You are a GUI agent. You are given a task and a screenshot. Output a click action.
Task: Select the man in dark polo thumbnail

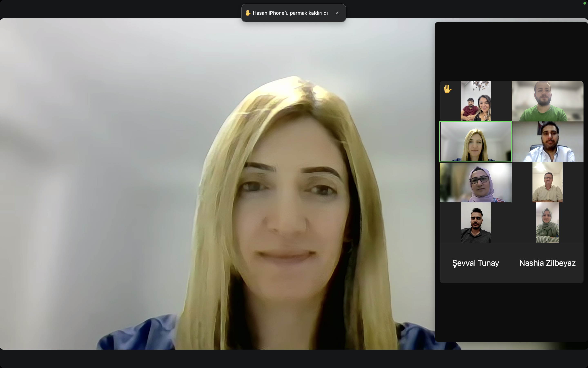click(x=476, y=223)
